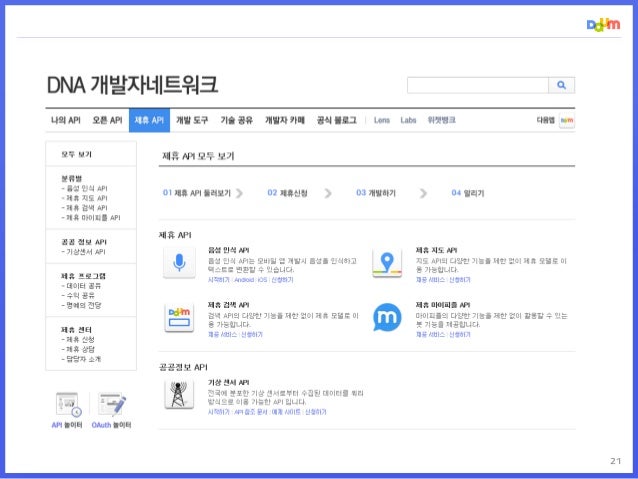Click the iOS link under 음성 인식 API
Screen dimensions: 638x479
262,280
